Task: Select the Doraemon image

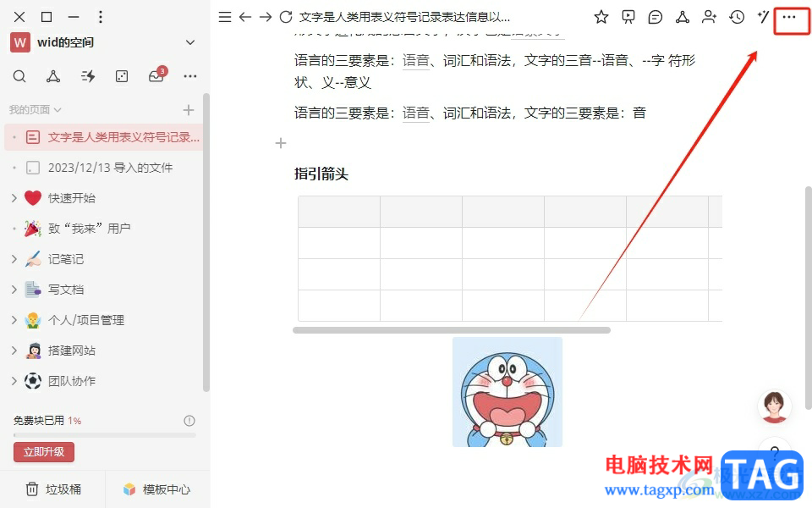Action: [507, 392]
